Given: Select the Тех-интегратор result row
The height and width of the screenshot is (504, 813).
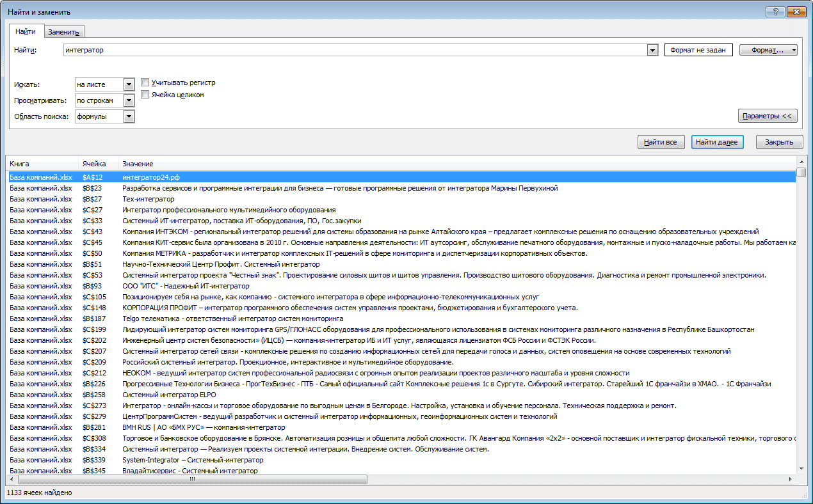Looking at the screenshot, I should point(401,199).
